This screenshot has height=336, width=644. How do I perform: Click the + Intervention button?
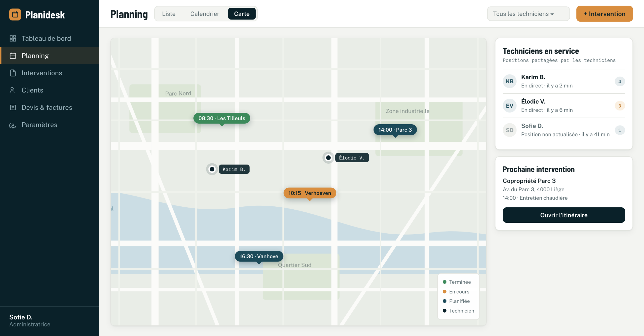pos(604,14)
